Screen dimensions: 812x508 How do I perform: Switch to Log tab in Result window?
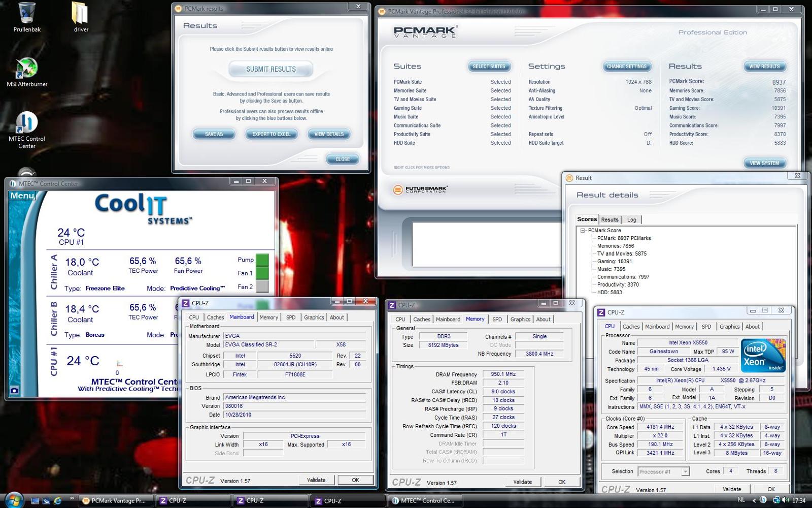pyautogui.click(x=631, y=220)
